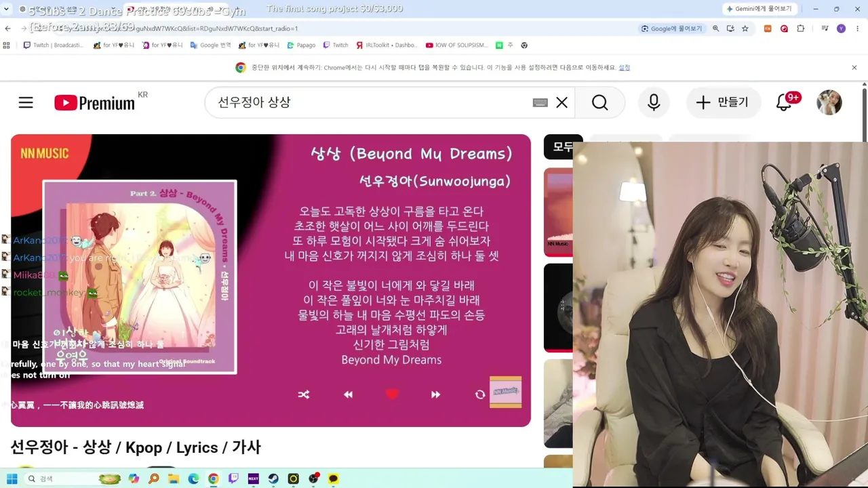Open Microsoft Edge from the taskbar

click(x=193, y=479)
